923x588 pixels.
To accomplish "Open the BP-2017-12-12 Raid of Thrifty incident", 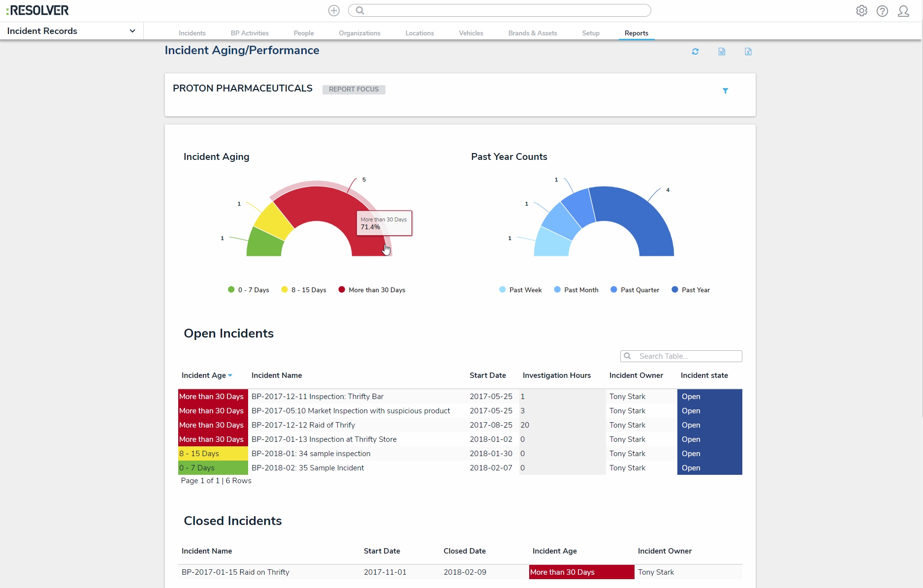I will [303, 425].
